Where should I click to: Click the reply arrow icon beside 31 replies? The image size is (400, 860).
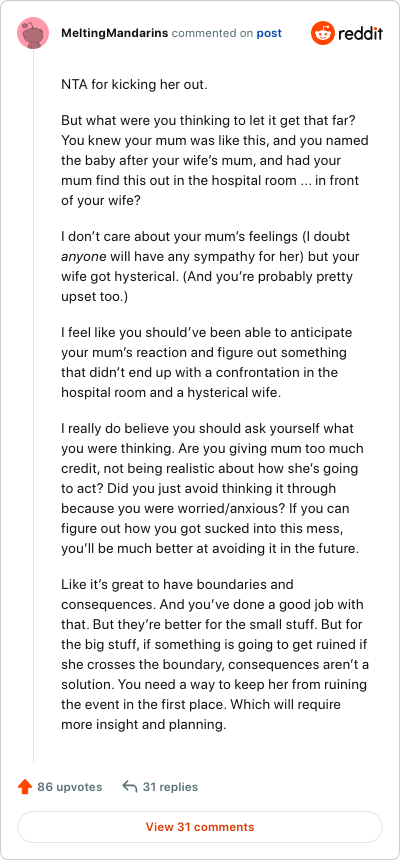pyautogui.click(x=129, y=787)
